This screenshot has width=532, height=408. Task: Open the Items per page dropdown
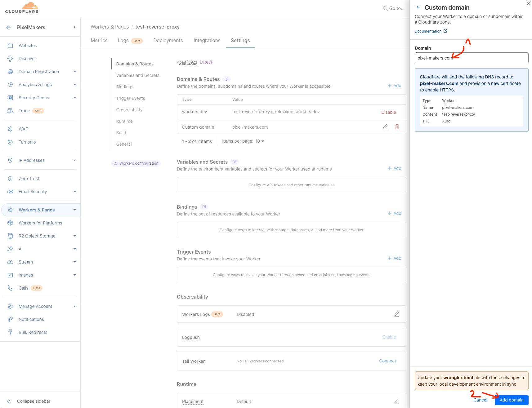point(260,141)
